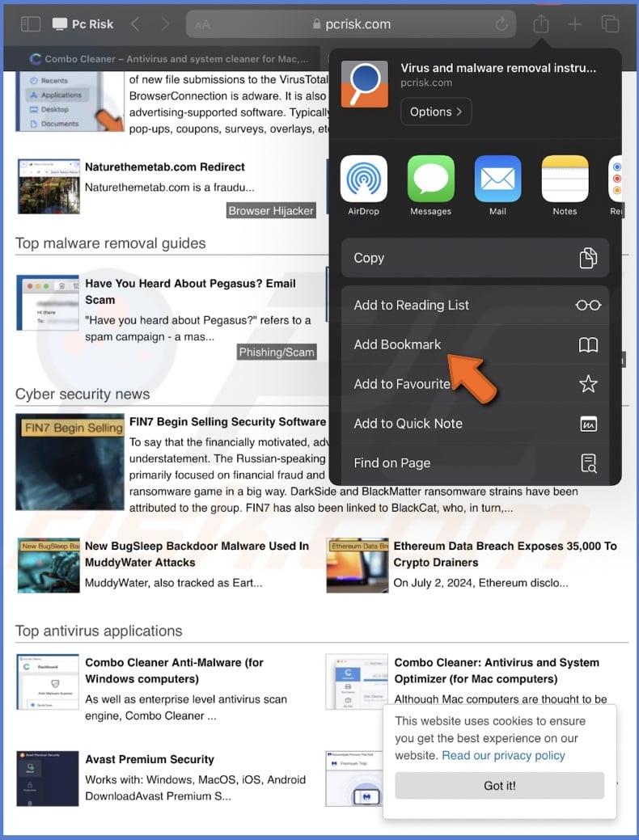Share via Mail app icon
Image resolution: width=639 pixels, height=840 pixels.
(x=497, y=179)
